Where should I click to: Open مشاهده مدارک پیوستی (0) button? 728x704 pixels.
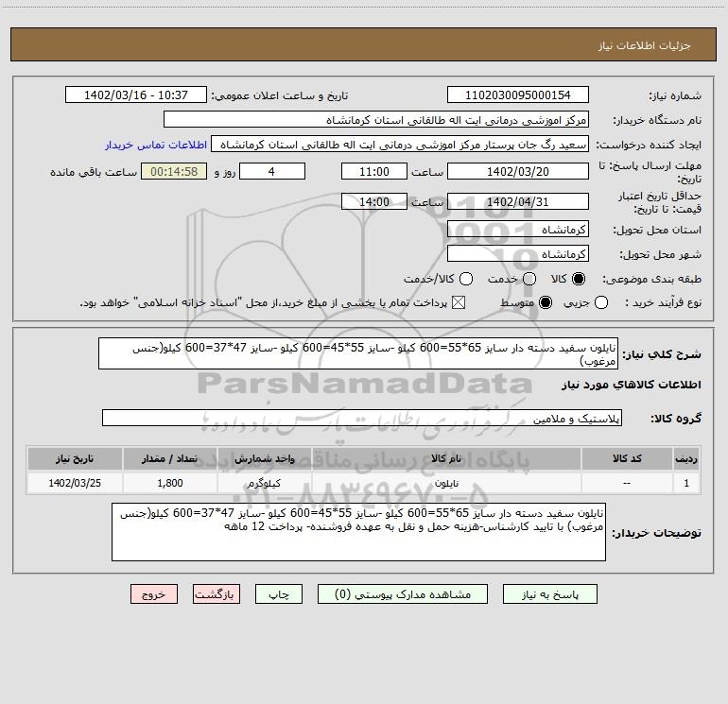pos(403,594)
